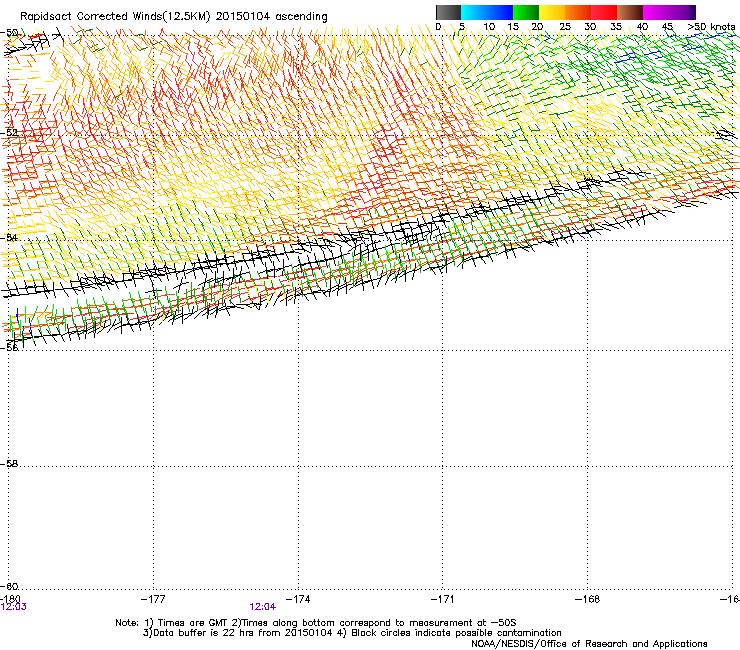Click the '>50 knots' legend label
Screen dimensions: 740x650
(711, 27)
